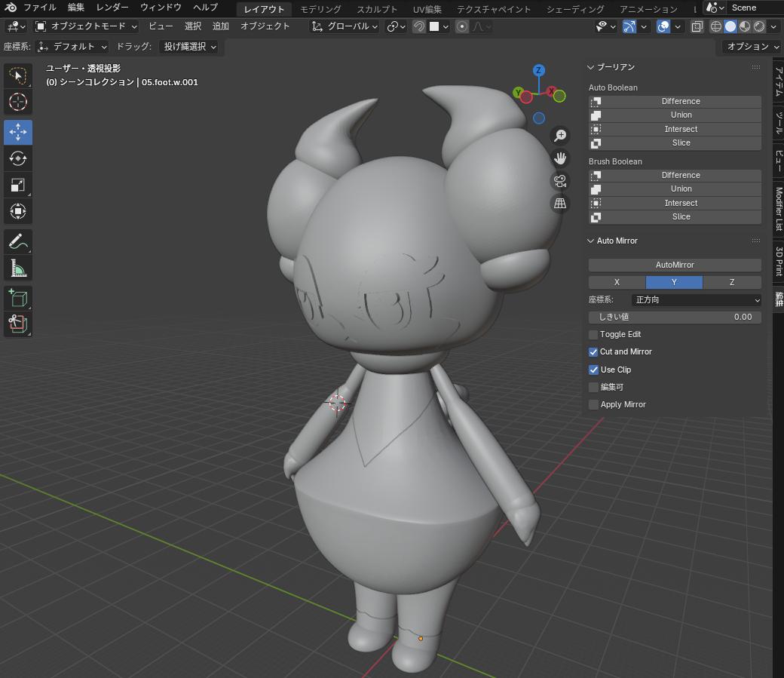Enable the Apply Mirror checkbox
This screenshot has width=784, height=678.
pos(593,404)
